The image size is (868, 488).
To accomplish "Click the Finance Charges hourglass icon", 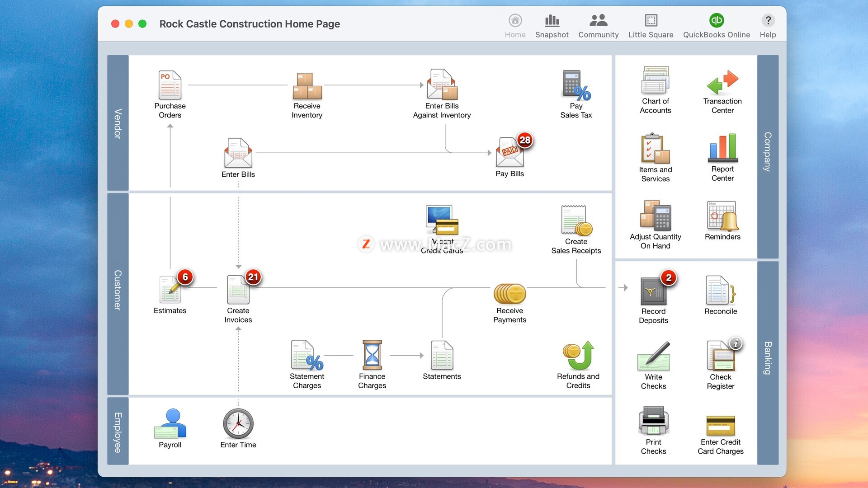I will [372, 355].
